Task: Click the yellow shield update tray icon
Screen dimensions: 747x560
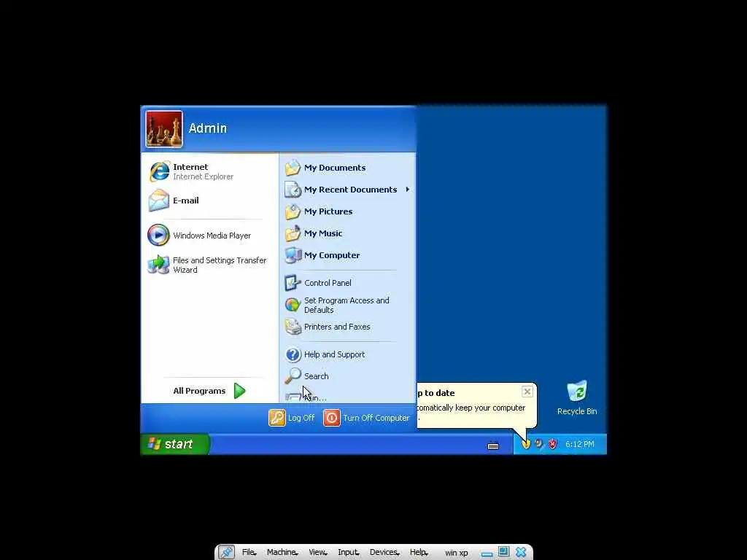Action: click(525, 444)
